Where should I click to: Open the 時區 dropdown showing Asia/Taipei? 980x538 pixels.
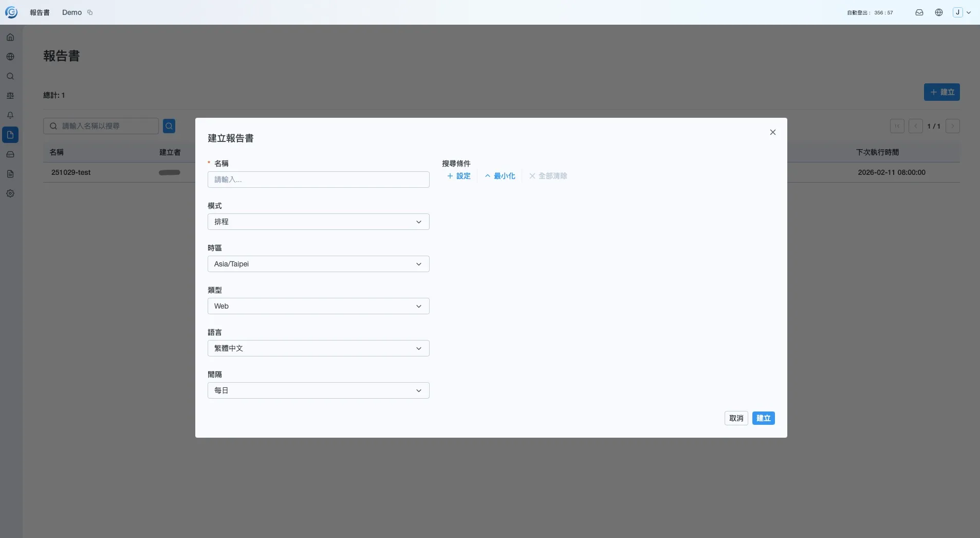(x=319, y=264)
